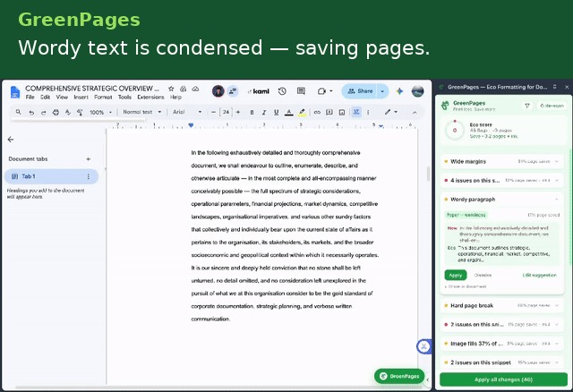Click the move-to-Drive folder icon
Viewport: 573px width, 392px height.
(x=183, y=89)
